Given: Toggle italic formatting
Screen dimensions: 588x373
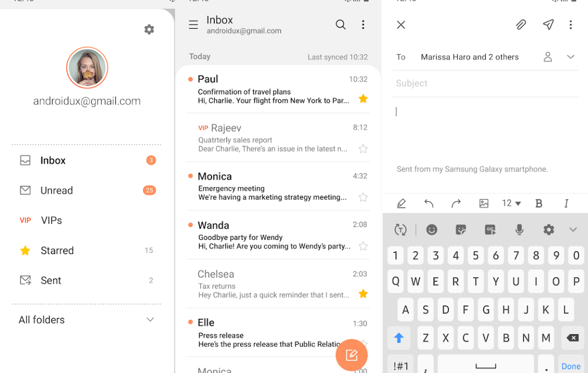Looking at the screenshot, I should 566,203.
